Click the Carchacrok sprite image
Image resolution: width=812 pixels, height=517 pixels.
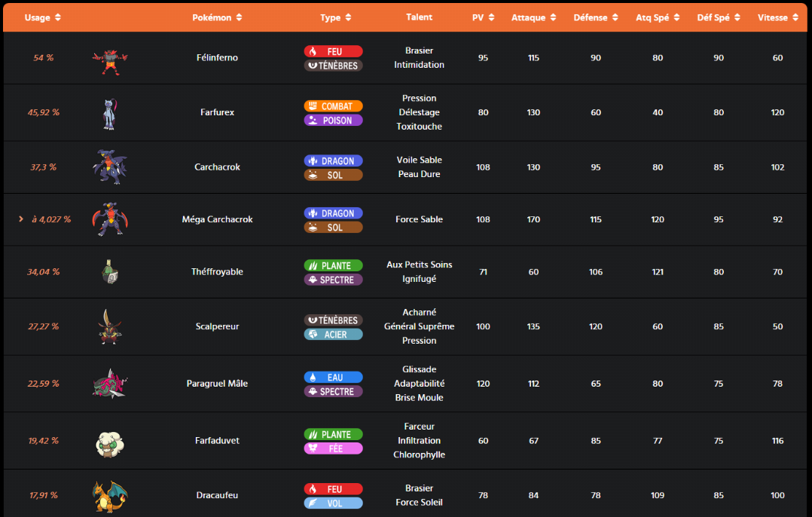tap(110, 167)
